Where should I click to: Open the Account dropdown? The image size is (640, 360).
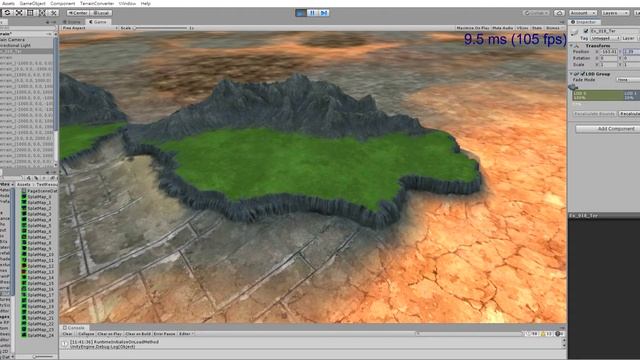[x=582, y=13]
